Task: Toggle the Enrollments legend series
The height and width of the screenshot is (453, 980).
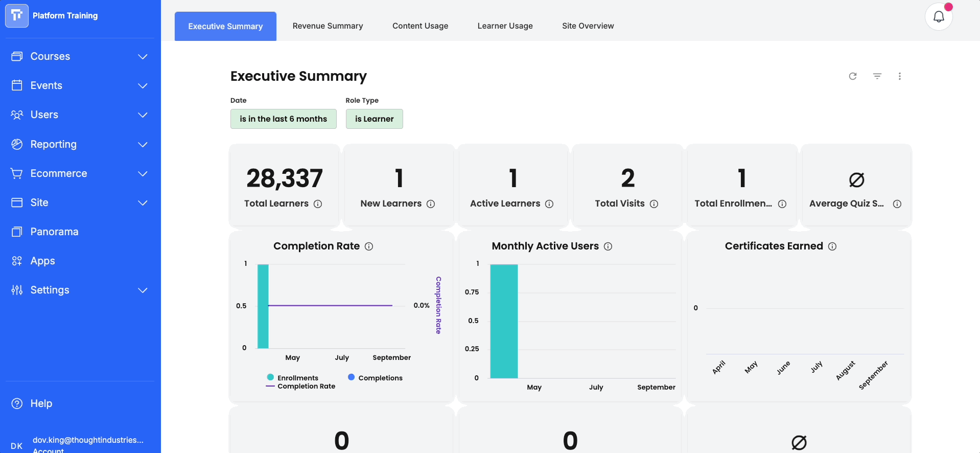Action: (x=293, y=378)
